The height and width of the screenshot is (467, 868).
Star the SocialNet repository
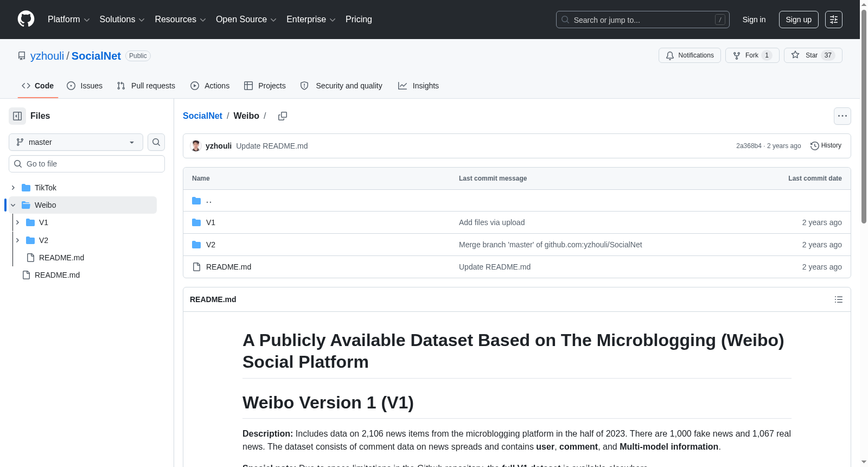point(813,55)
